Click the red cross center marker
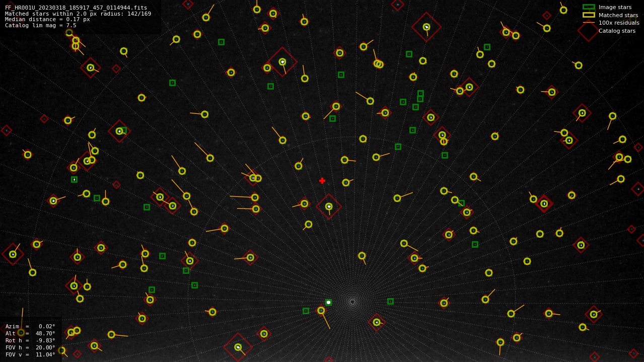The width and height of the screenshot is (644, 362). pyautogui.click(x=322, y=181)
